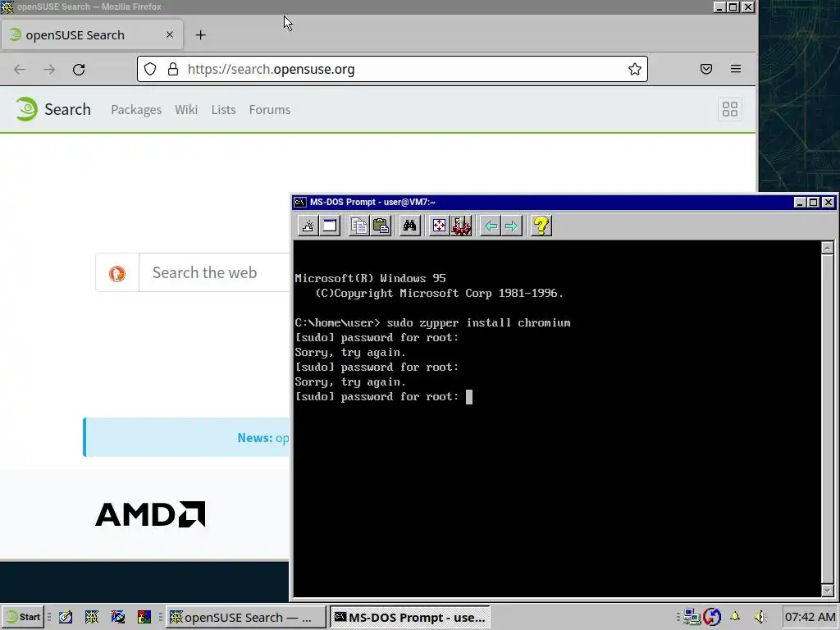Click terminal scrollbar up arrow

pyautogui.click(x=828, y=248)
